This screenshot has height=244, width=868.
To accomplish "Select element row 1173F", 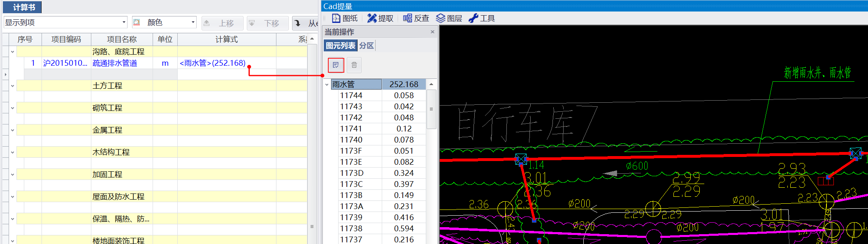I will tap(382, 151).
